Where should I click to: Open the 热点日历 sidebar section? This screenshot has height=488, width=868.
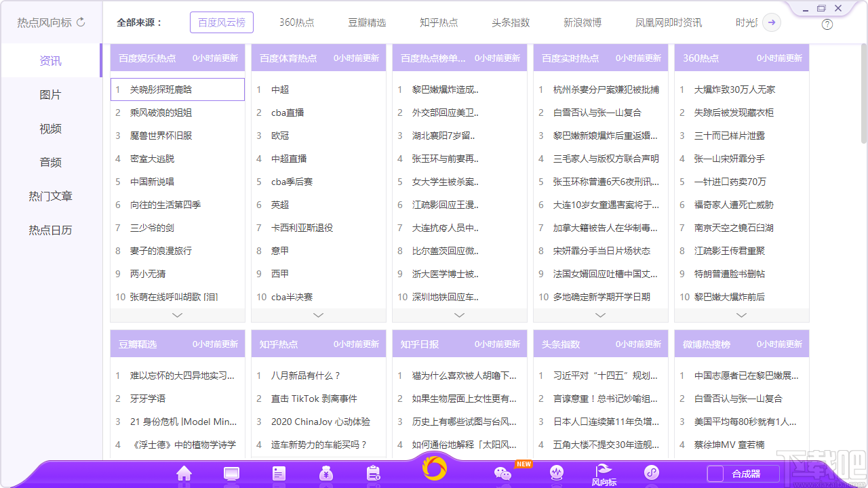(x=51, y=230)
